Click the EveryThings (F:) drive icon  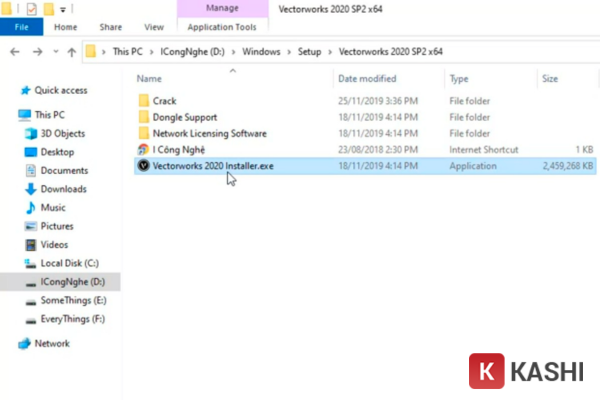tap(31, 321)
